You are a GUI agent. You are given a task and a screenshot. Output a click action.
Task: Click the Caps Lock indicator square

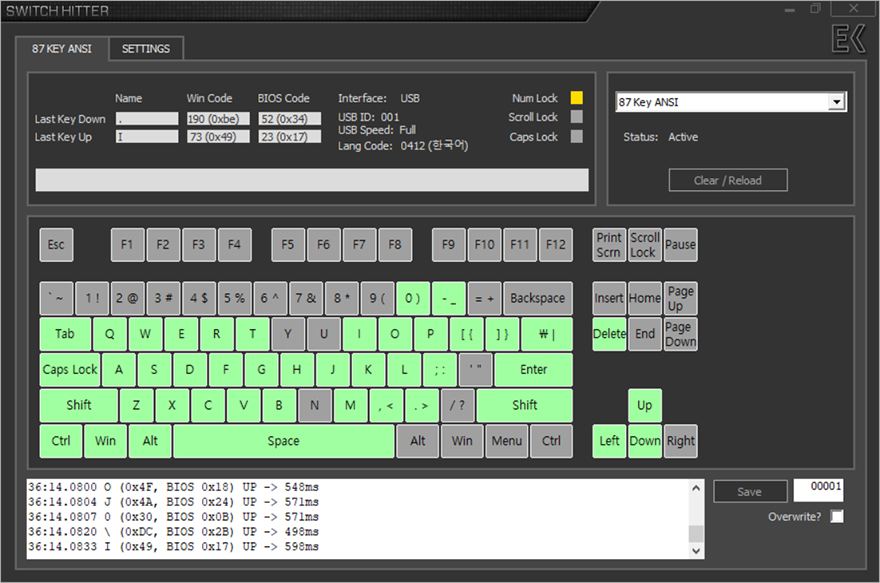[x=576, y=136]
